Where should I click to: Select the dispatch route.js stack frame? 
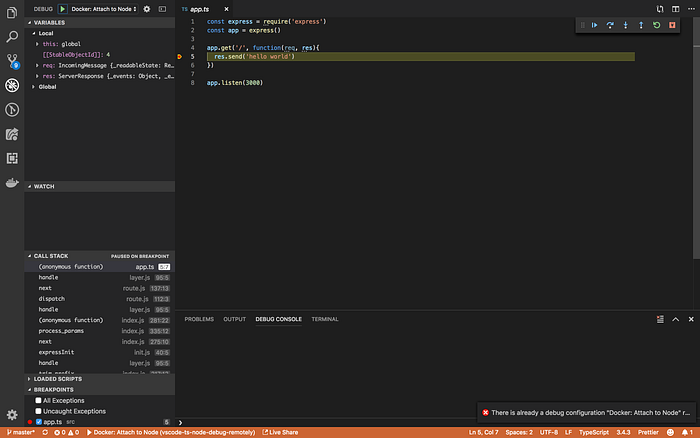[x=100, y=299]
